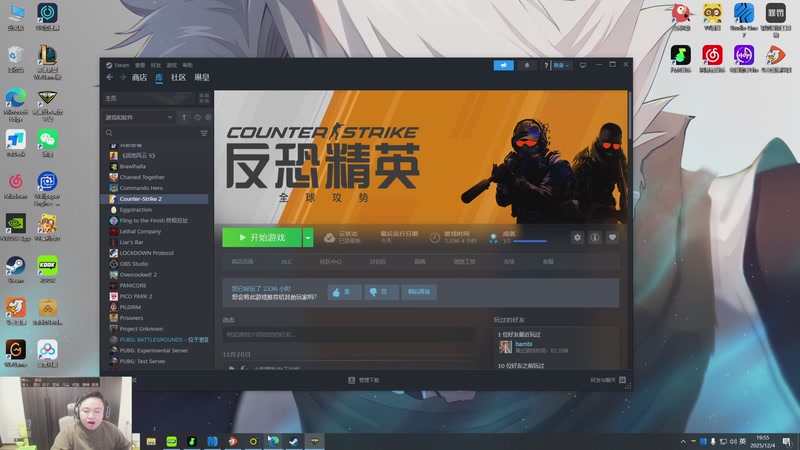Viewport: 800px width, 450px height.
Task: Open the grid collections view icon
Action: pos(204,98)
